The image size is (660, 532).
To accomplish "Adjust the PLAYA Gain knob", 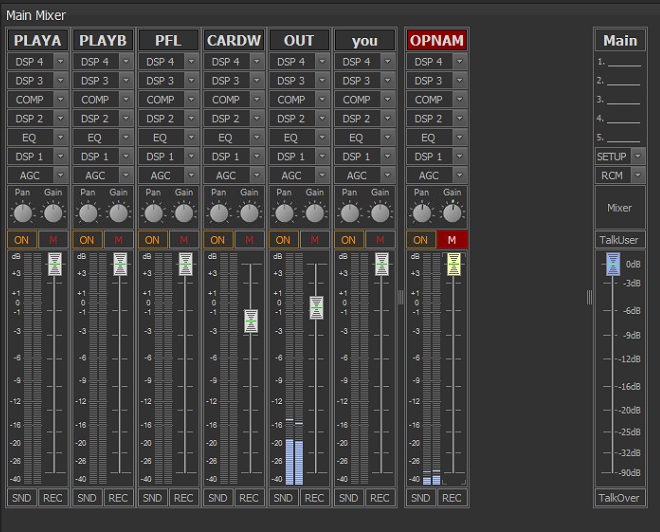I will [53, 213].
